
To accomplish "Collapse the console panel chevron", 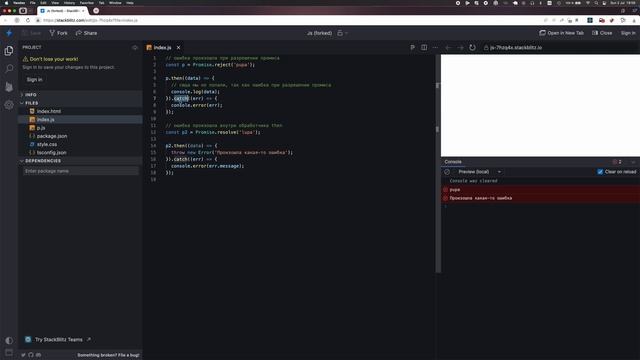I will (x=633, y=162).
